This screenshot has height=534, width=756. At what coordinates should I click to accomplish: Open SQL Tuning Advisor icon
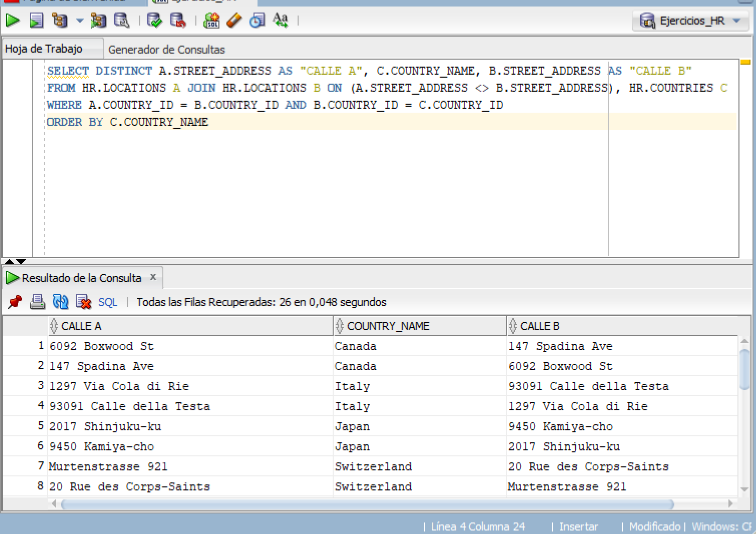[x=122, y=21]
